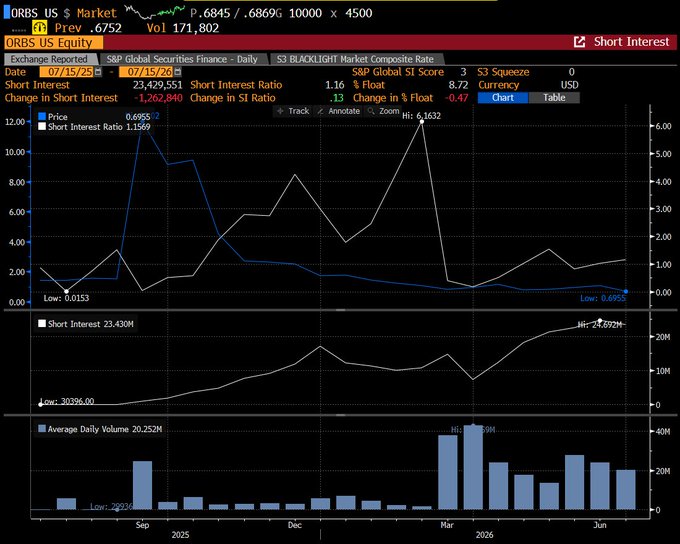Click the blue Price legend swatch
The width and height of the screenshot is (680, 544).
(x=42, y=116)
